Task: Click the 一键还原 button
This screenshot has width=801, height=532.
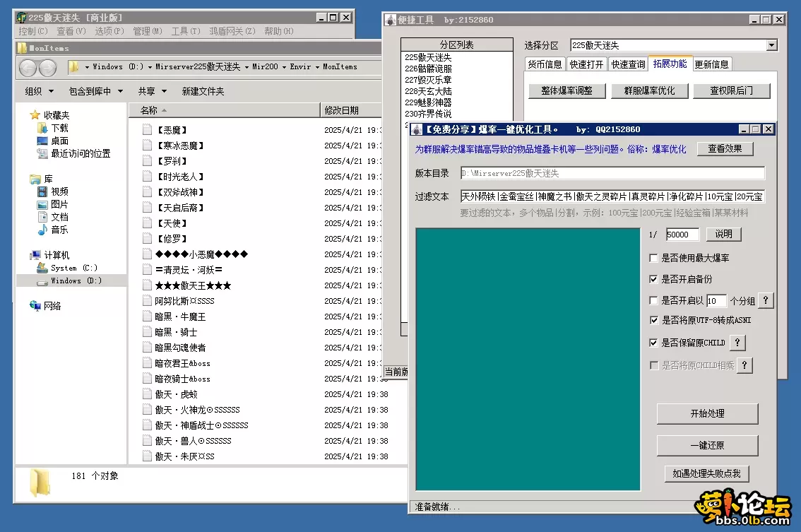Action: coord(707,445)
